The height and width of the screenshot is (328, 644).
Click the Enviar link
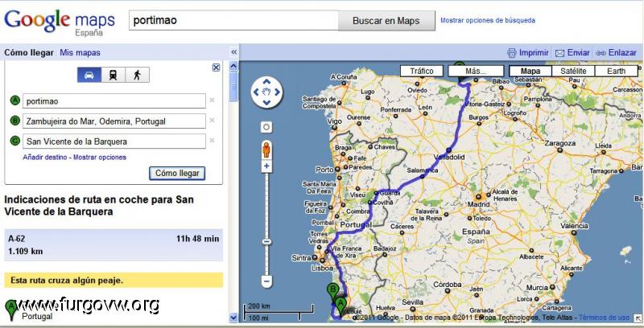tap(578, 52)
